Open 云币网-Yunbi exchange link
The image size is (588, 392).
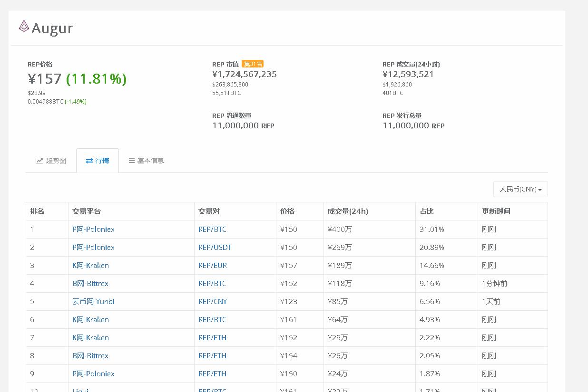click(x=93, y=301)
